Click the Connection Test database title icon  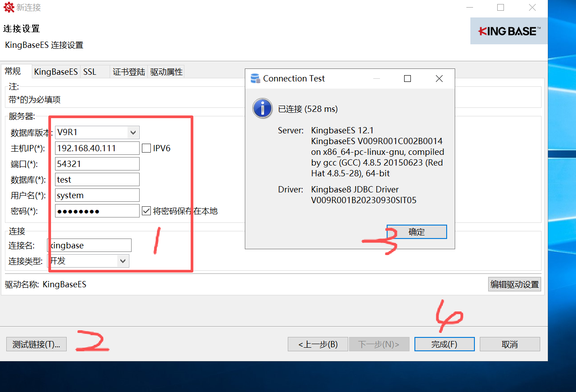[x=255, y=79]
